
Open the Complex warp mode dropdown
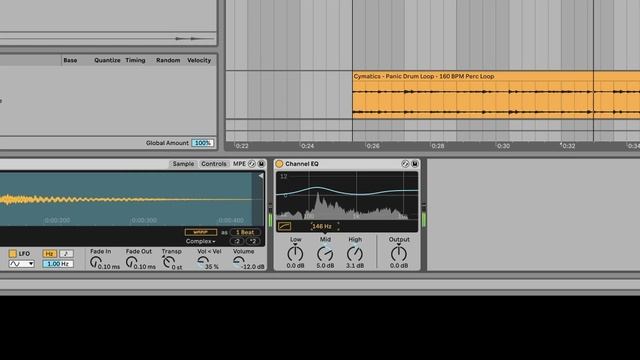pyautogui.click(x=200, y=241)
